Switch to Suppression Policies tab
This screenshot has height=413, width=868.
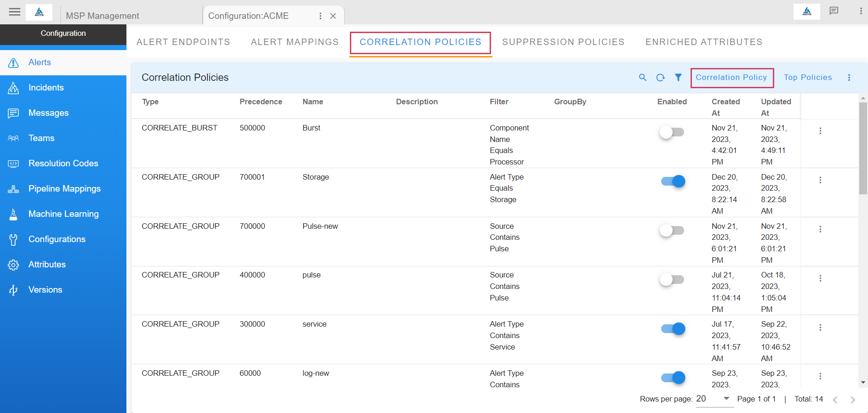click(x=563, y=42)
